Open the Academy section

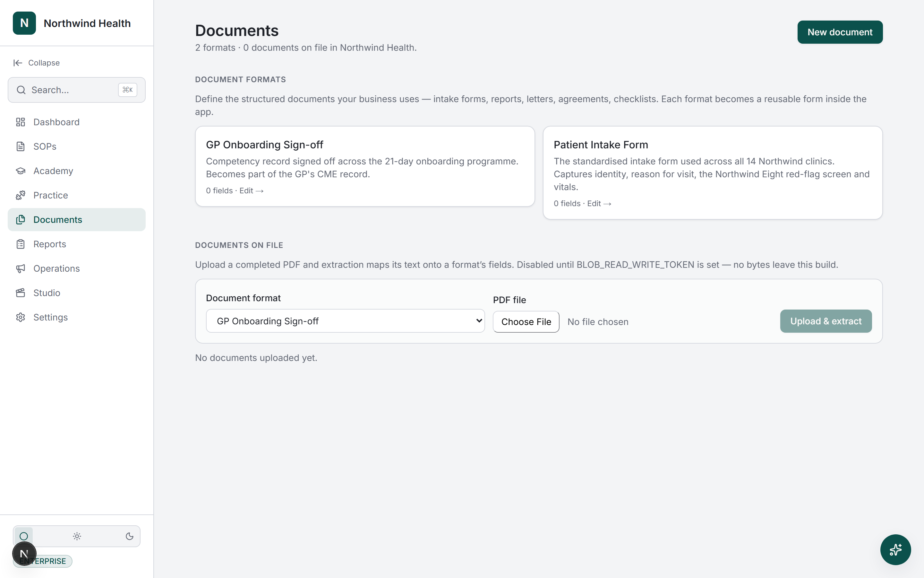76,171
